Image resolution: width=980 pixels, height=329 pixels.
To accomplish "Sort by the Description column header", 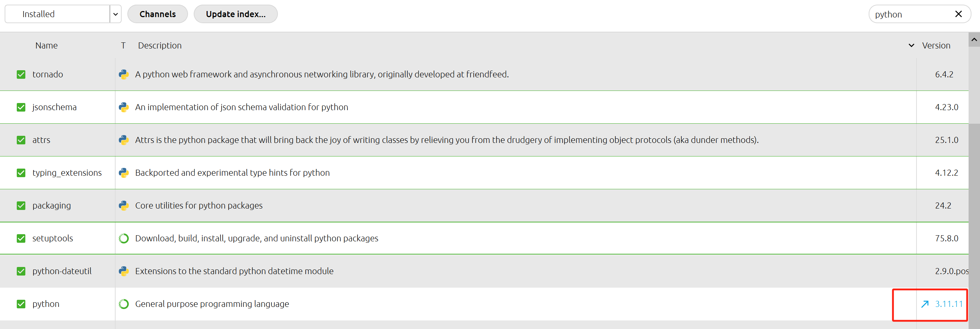I will (x=160, y=46).
